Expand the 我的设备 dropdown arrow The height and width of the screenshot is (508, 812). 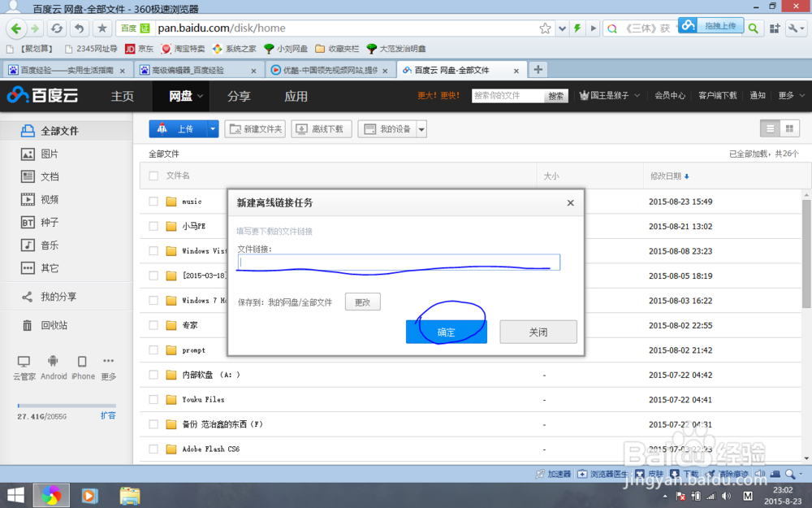coord(421,129)
